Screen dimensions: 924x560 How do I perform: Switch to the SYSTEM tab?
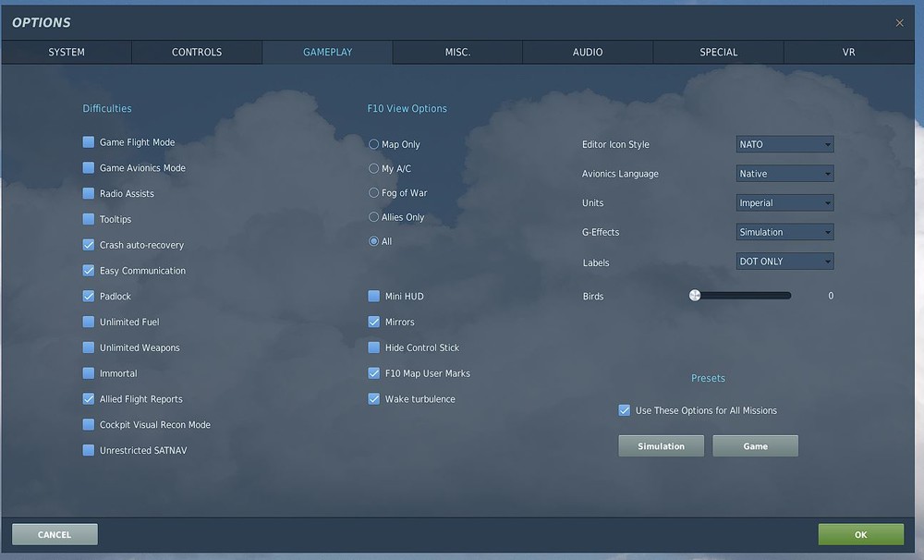pyautogui.click(x=66, y=52)
